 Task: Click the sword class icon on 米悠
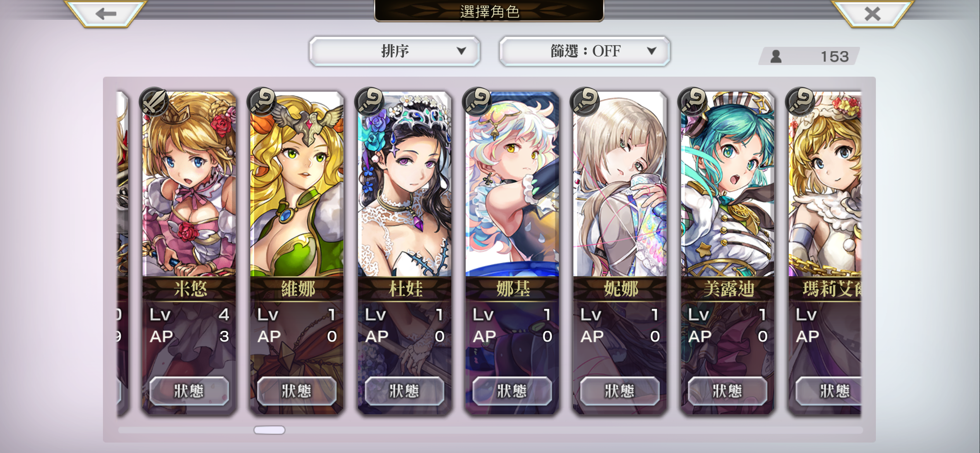click(x=154, y=101)
